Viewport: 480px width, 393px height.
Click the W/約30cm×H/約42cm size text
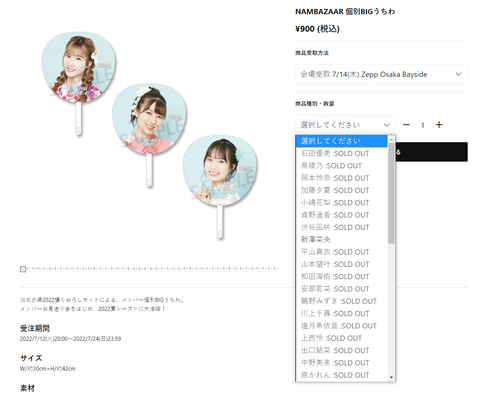click(x=48, y=369)
